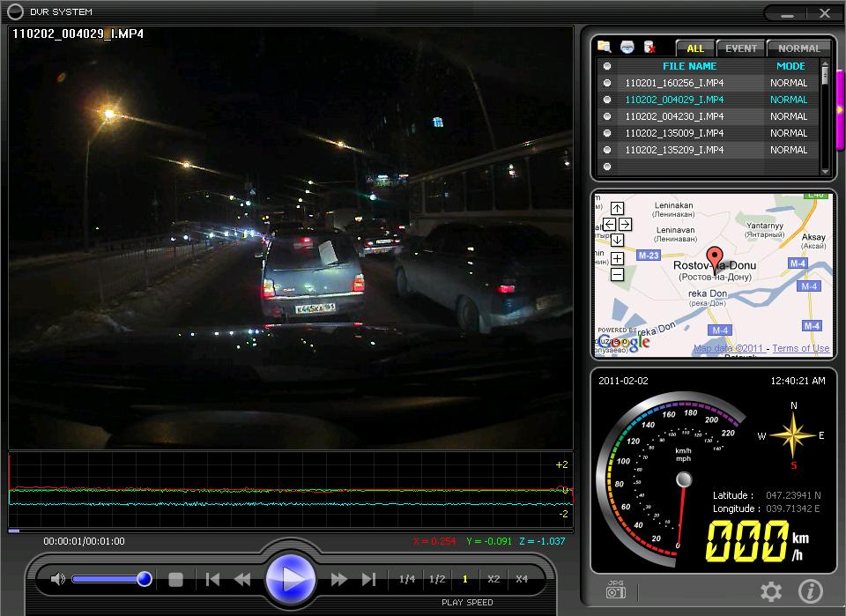Switch to the NORMAL tab
The image size is (846, 616).
(799, 48)
